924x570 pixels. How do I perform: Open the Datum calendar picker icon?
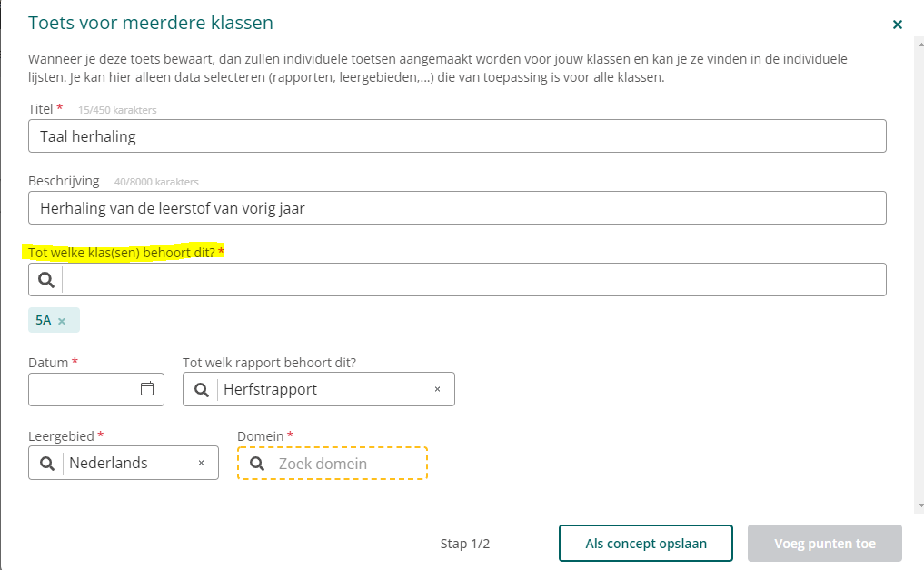click(147, 388)
